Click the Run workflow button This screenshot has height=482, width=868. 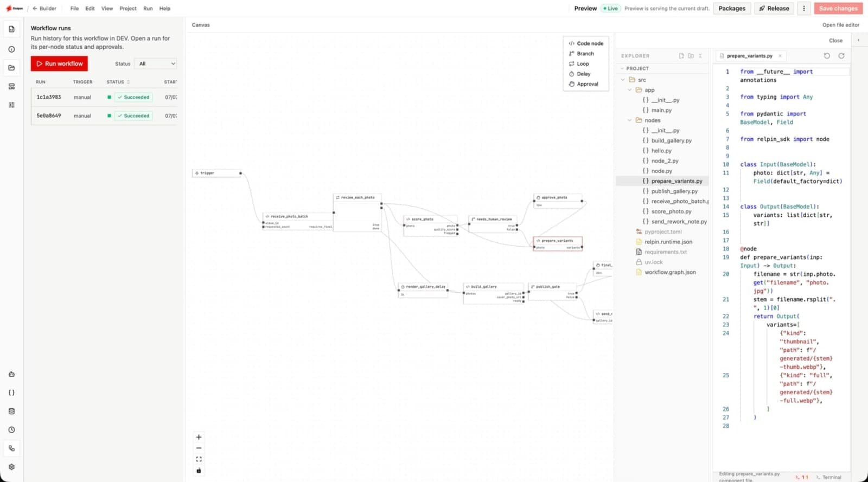point(59,63)
